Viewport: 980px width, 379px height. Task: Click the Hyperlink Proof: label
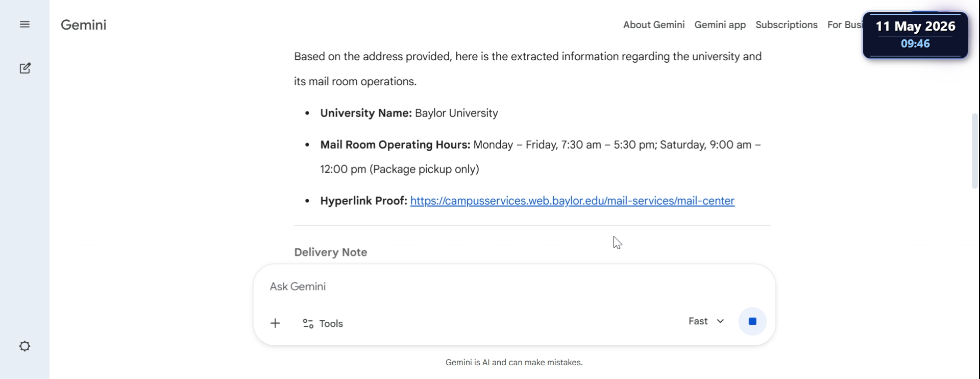363,201
